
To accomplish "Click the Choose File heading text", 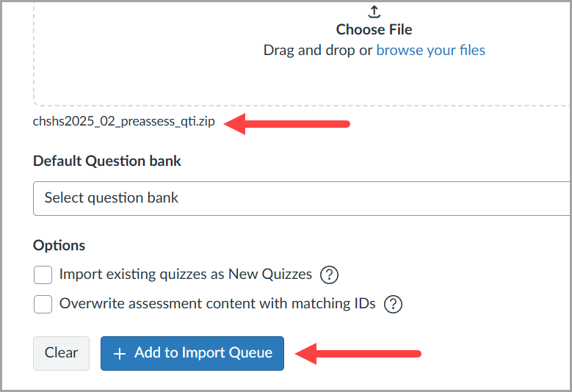I will click(x=374, y=30).
